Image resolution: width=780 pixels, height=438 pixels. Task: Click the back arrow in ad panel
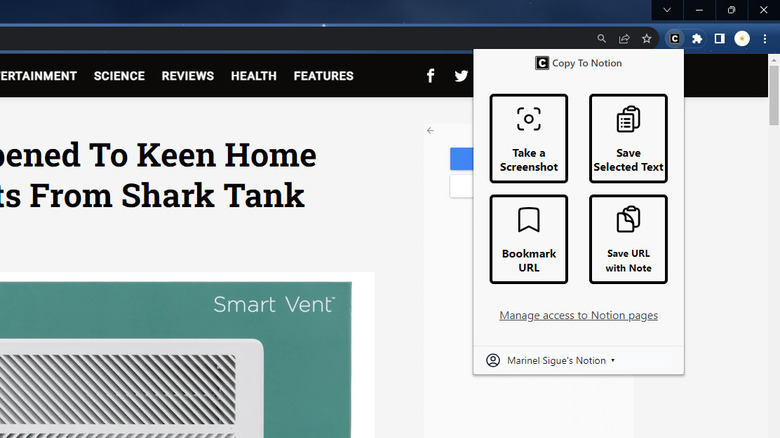click(x=430, y=130)
